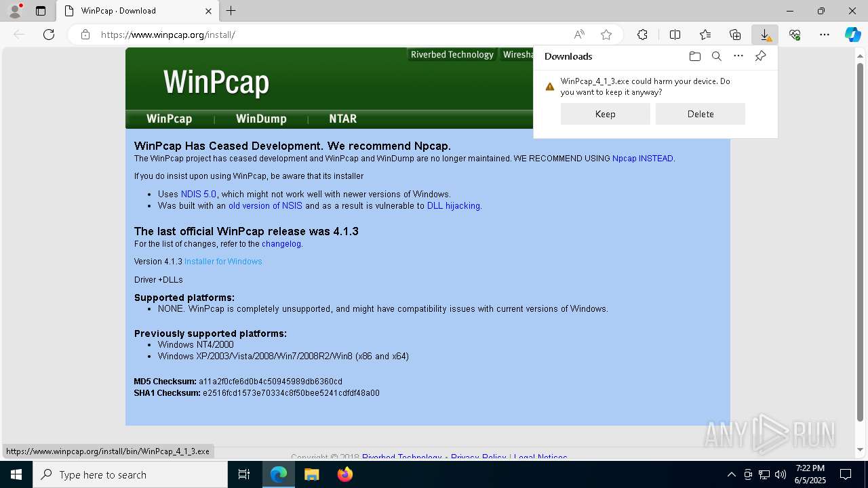
Task: Open Extensions puzzle icon
Action: point(642,35)
